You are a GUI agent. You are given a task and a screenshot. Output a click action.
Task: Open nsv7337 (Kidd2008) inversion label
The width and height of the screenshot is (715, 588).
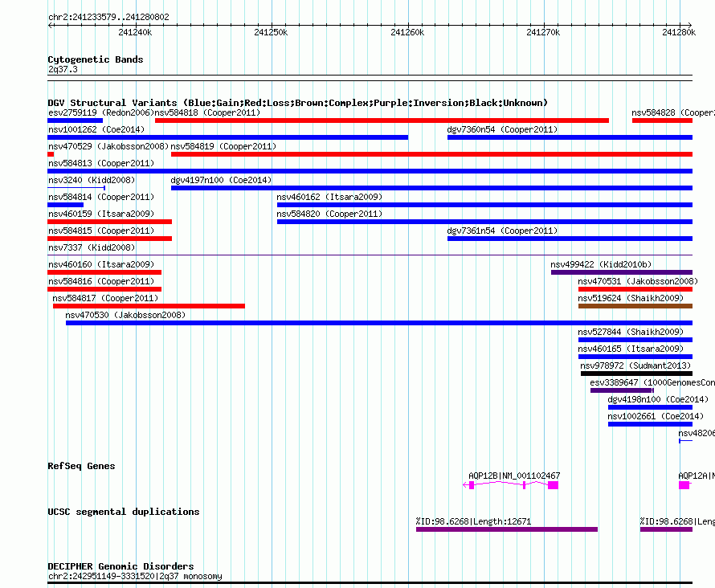pos(92,247)
